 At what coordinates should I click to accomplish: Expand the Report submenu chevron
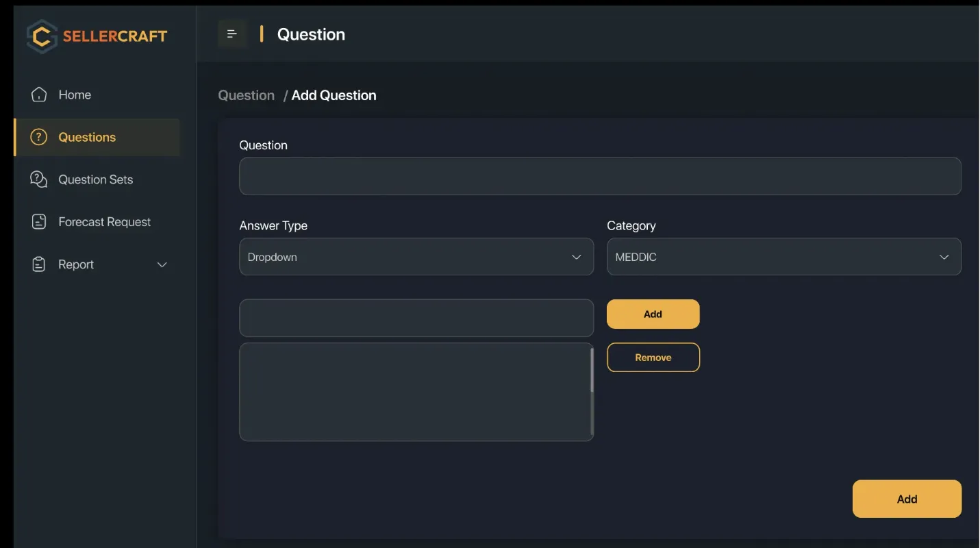162,264
